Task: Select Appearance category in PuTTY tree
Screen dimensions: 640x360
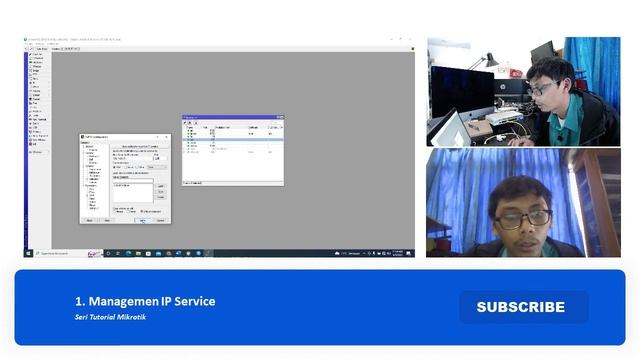Action: coord(95,169)
